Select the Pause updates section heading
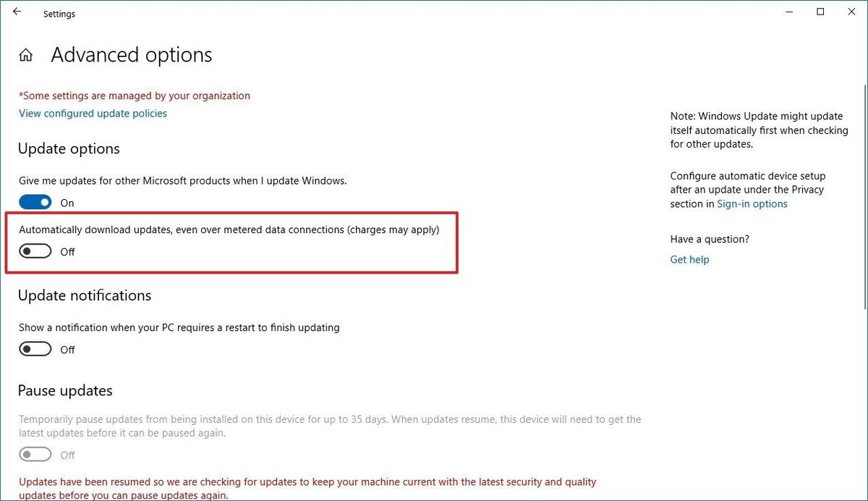 [x=64, y=390]
